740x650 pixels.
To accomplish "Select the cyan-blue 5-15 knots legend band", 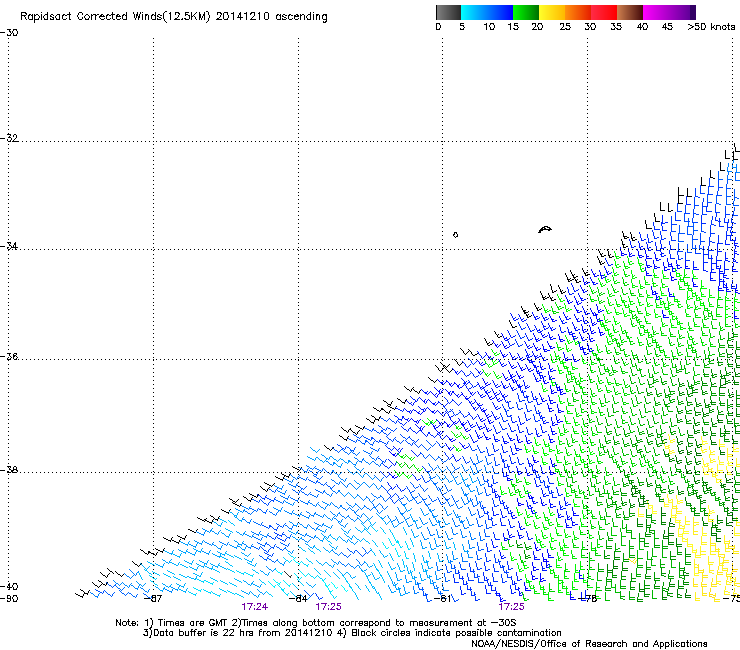I will coord(487,12).
